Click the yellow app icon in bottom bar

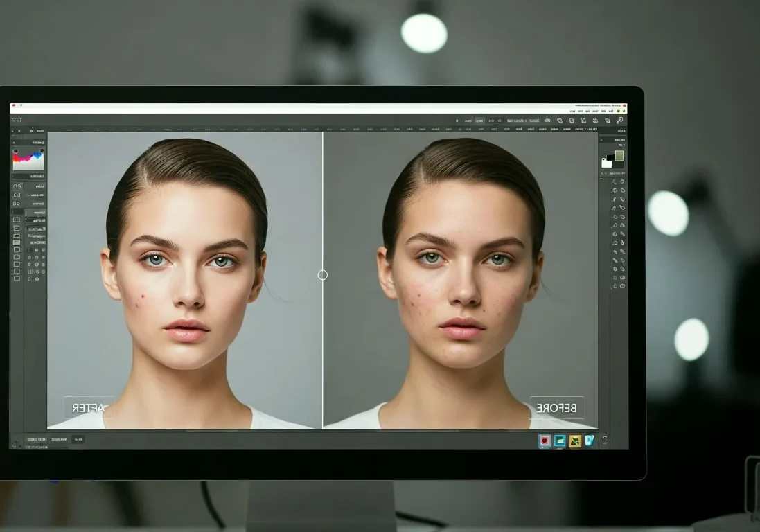[574, 441]
